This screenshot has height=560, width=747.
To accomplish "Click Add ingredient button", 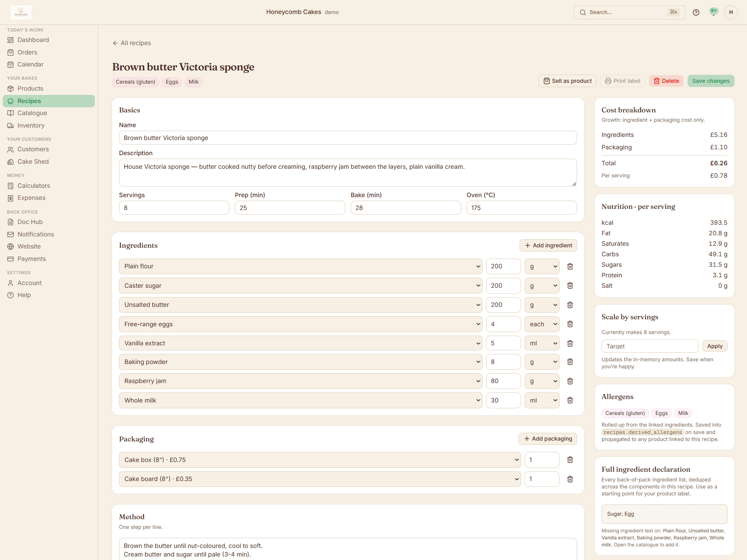I will click(548, 245).
